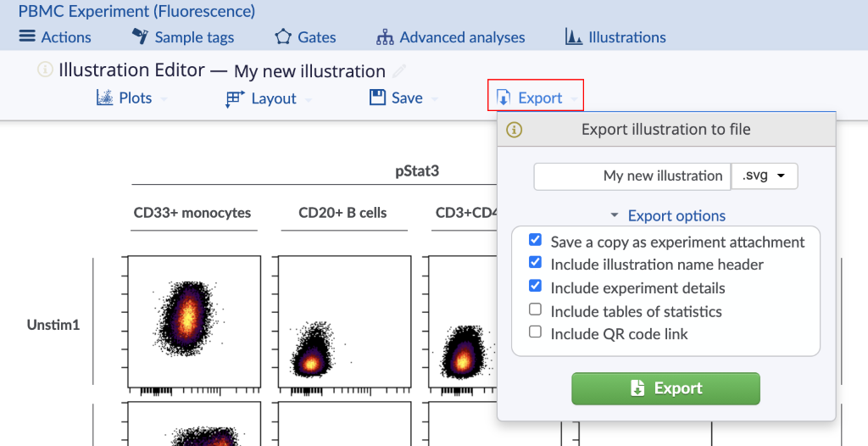Check Include QR code link option
Viewport: 868px width, 446px height.
point(535,332)
